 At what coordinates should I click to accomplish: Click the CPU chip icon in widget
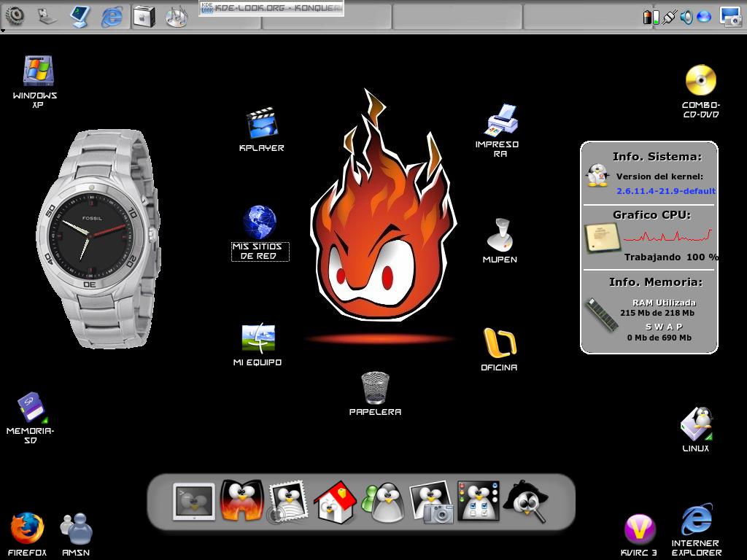[603, 237]
